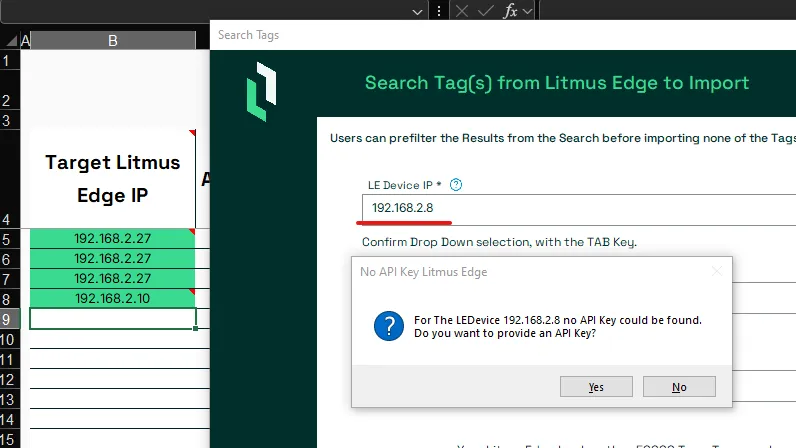Click the comment marker on cell B5

click(192, 232)
